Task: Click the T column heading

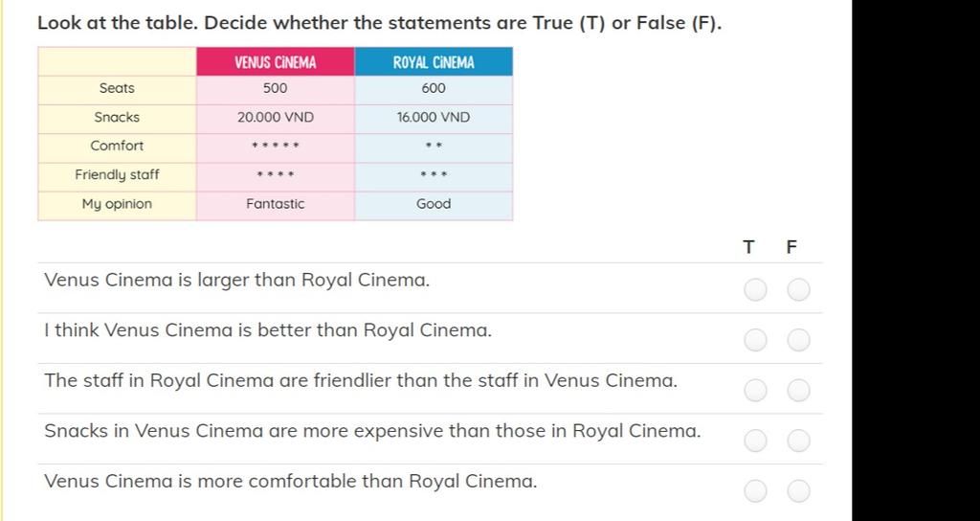Action: (x=748, y=247)
